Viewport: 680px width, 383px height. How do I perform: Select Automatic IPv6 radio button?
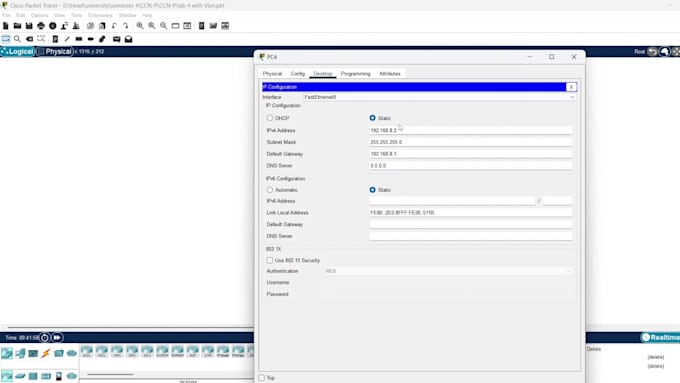270,190
